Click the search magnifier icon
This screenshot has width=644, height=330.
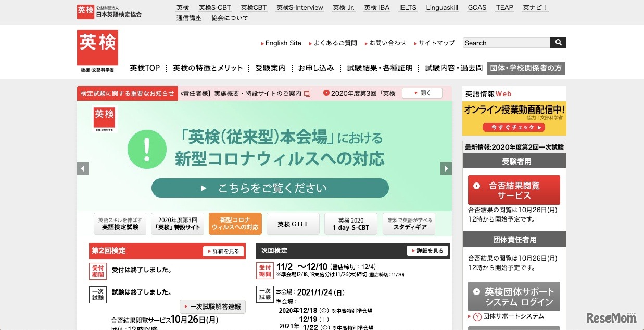558,42
